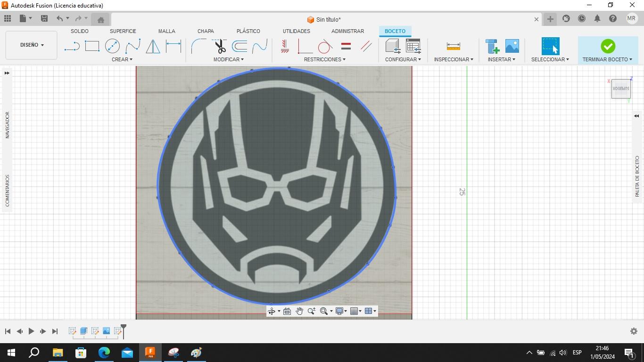Expand the PALETA DE BOCETO panel
Viewport: 644px width, 362px height.
click(x=636, y=116)
